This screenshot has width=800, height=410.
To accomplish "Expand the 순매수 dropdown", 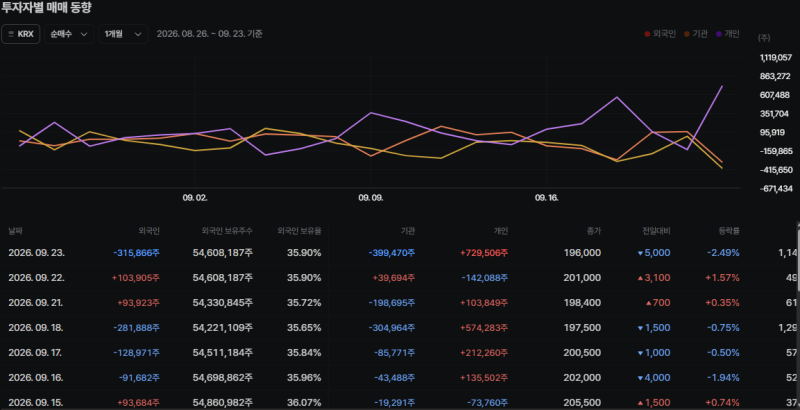I will (x=69, y=34).
